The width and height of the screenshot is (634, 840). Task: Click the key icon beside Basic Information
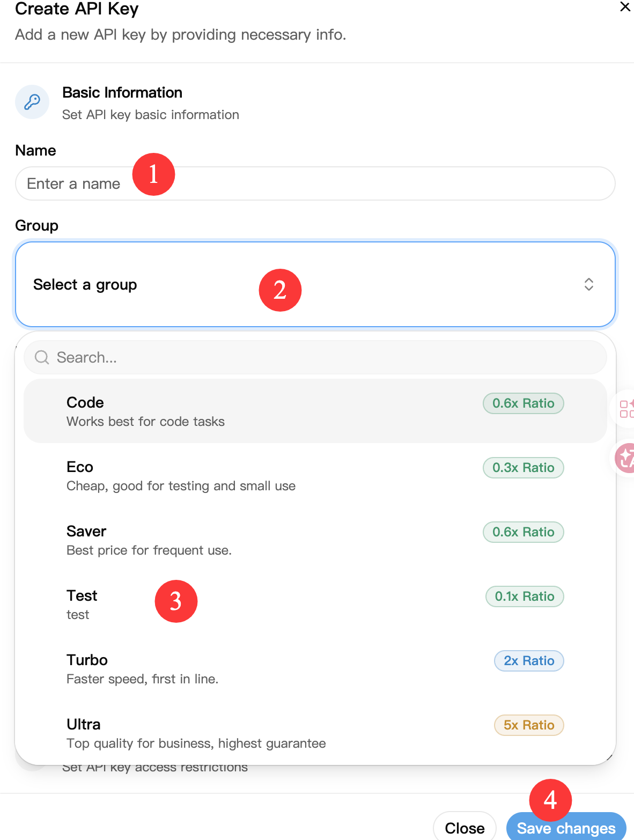coord(32,102)
